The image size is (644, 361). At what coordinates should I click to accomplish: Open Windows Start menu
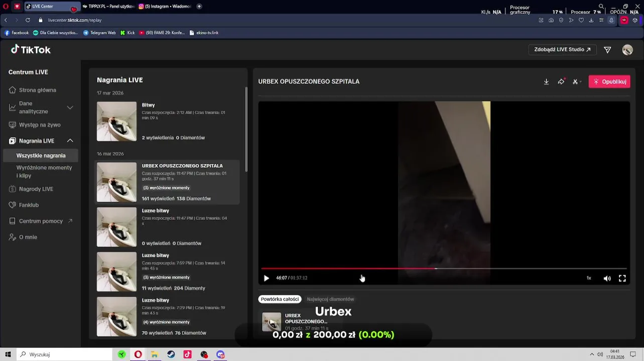pyautogui.click(x=8, y=354)
